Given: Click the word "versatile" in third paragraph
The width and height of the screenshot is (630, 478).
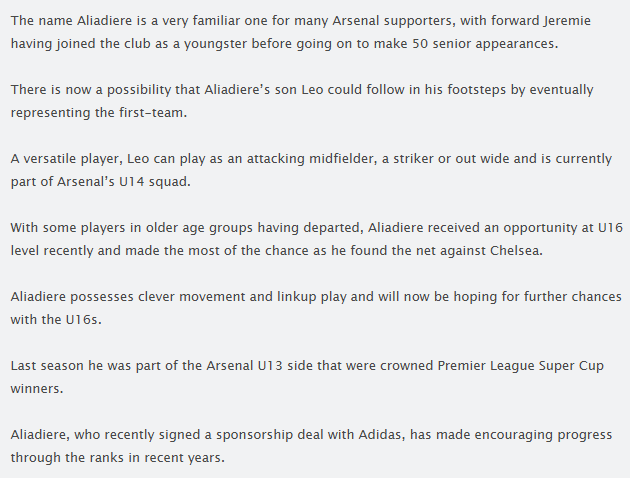Looking at the screenshot, I should point(55,159).
